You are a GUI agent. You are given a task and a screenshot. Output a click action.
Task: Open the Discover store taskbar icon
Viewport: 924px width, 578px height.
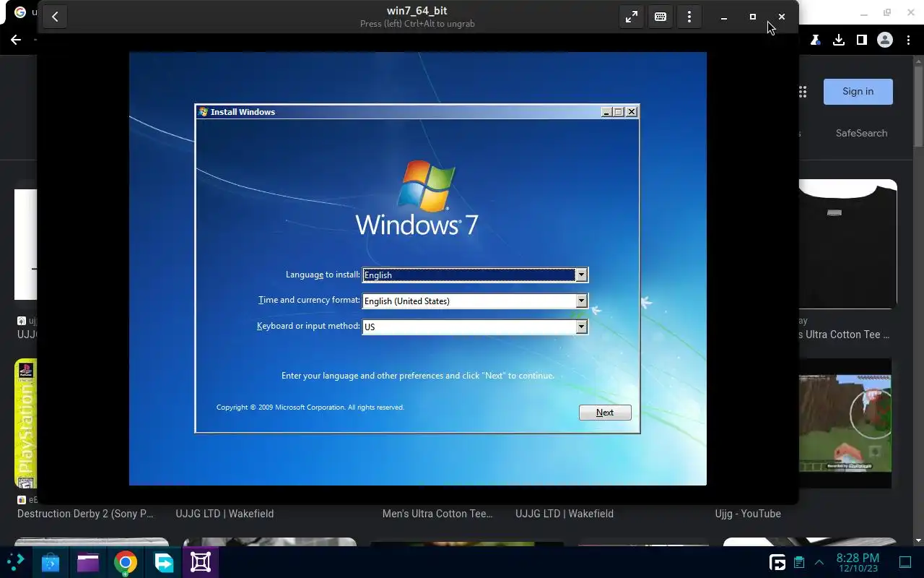tap(51, 562)
